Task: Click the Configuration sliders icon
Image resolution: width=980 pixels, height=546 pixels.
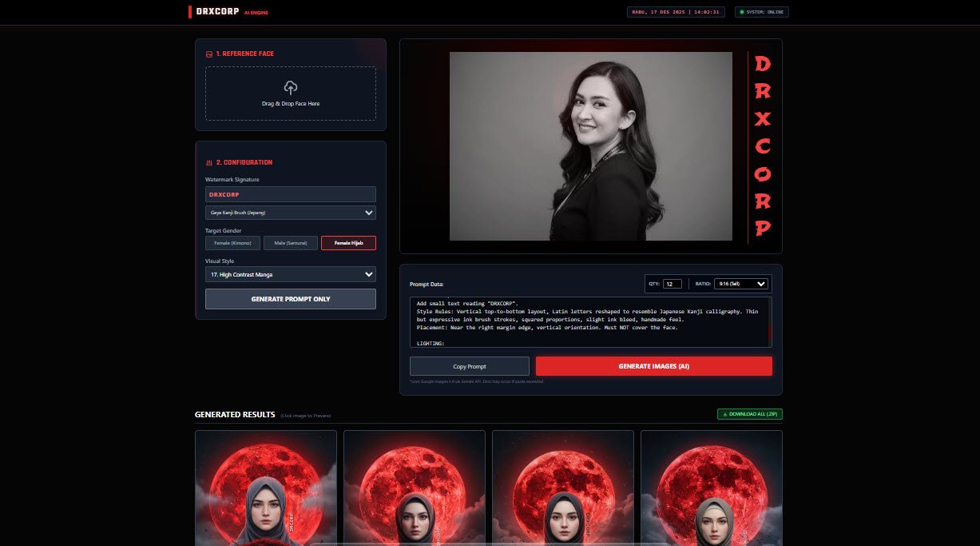Action: pyautogui.click(x=209, y=162)
